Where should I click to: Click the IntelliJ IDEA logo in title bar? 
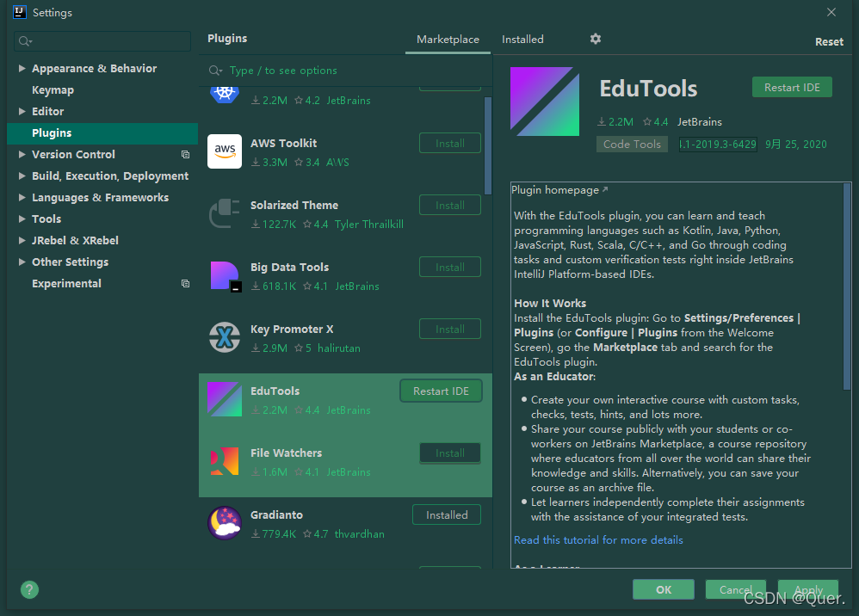pyautogui.click(x=20, y=12)
